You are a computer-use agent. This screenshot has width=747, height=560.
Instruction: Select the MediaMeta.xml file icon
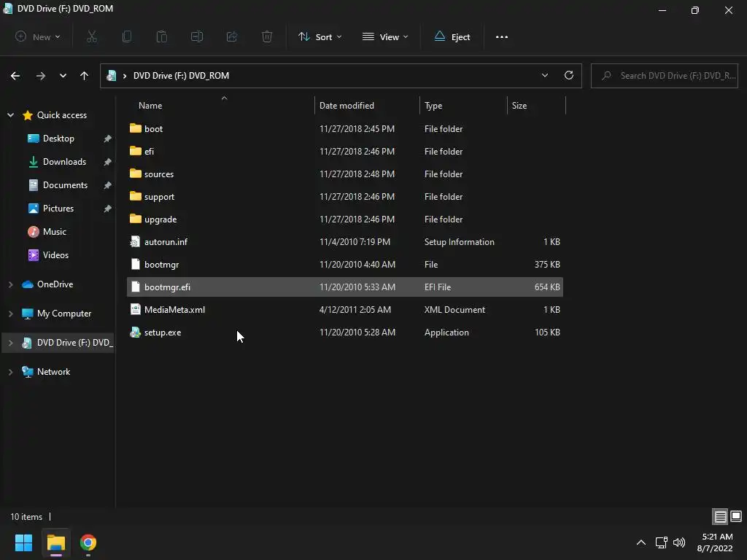pyautogui.click(x=135, y=309)
